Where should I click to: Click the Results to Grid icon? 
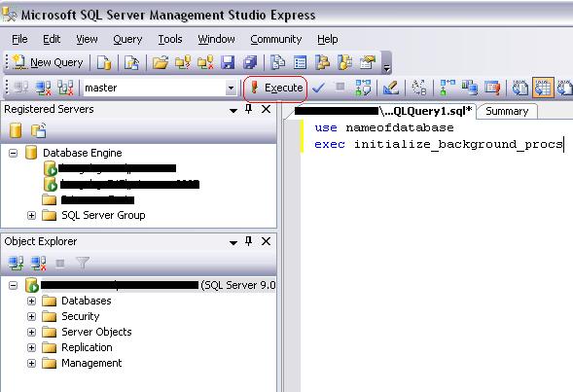pyautogui.click(x=543, y=88)
